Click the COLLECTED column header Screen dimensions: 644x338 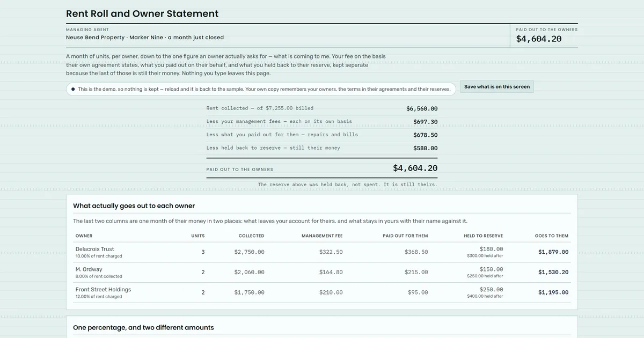pyautogui.click(x=252, y=236)
